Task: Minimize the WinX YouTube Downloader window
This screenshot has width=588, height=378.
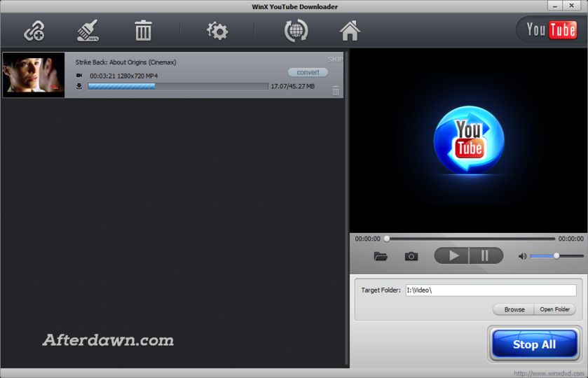Action: [x=555, y=6]
